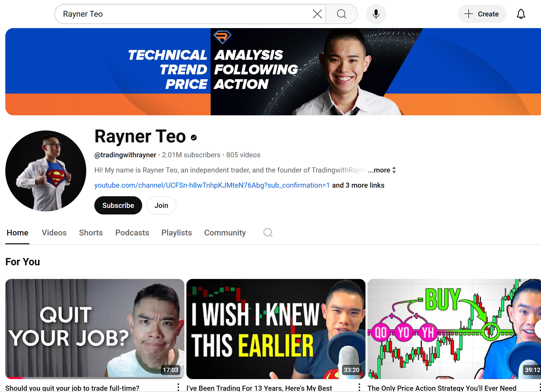Open the Shorts tab
Image resolution: width=541 pixels, height=392 pixels.
(x=91, y=233)
